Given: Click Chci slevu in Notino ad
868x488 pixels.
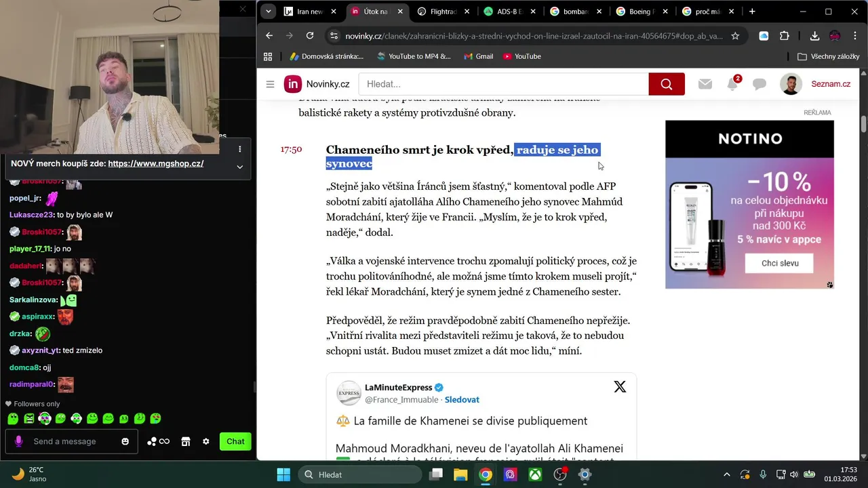Looking at the screenshot, I should [779, 263].
